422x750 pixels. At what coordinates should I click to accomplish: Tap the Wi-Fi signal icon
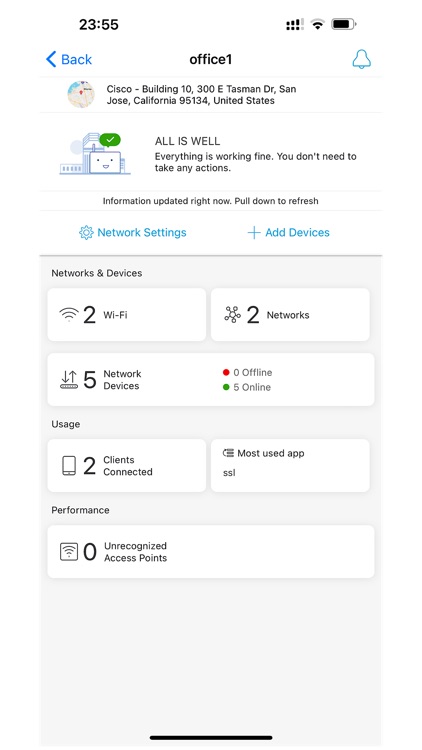point(69,315)
